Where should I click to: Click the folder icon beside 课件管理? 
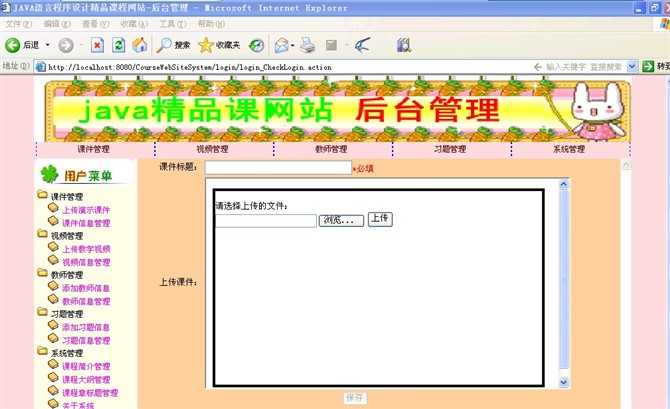(x=42, y=195)
